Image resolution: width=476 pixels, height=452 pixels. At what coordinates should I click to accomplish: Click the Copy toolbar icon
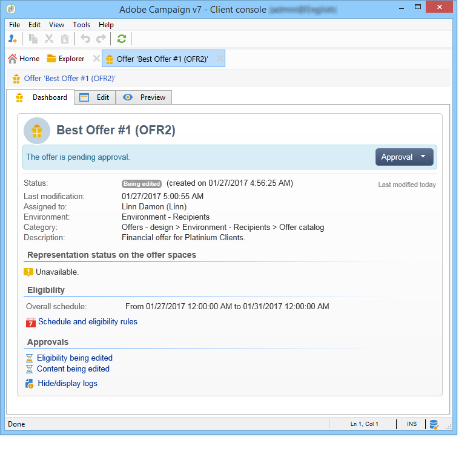(33, 39)
